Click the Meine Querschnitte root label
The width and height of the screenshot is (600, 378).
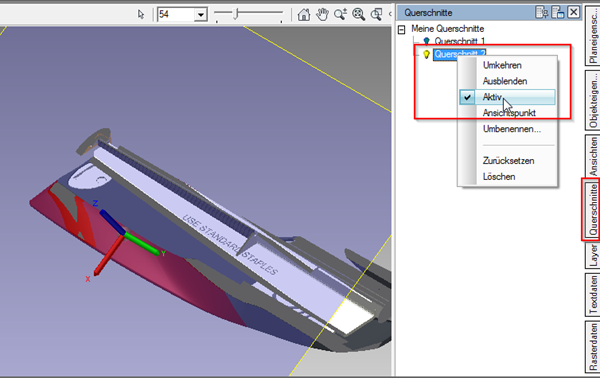click(448, 29)
